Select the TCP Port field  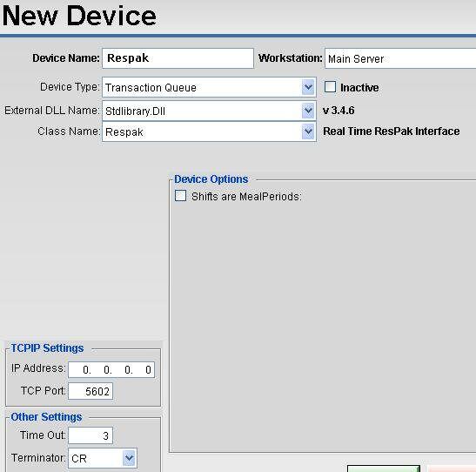coord(91,391)
